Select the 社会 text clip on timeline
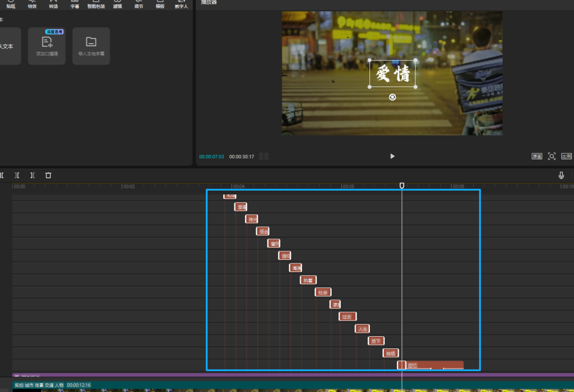 [x=323, y=292]
